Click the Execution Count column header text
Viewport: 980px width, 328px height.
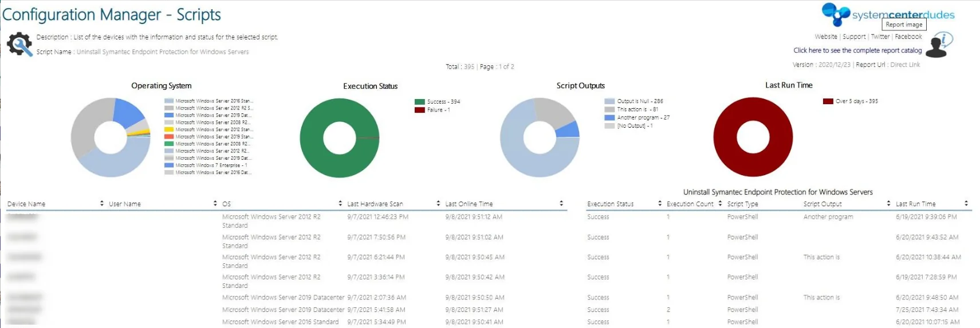[690, 204]
